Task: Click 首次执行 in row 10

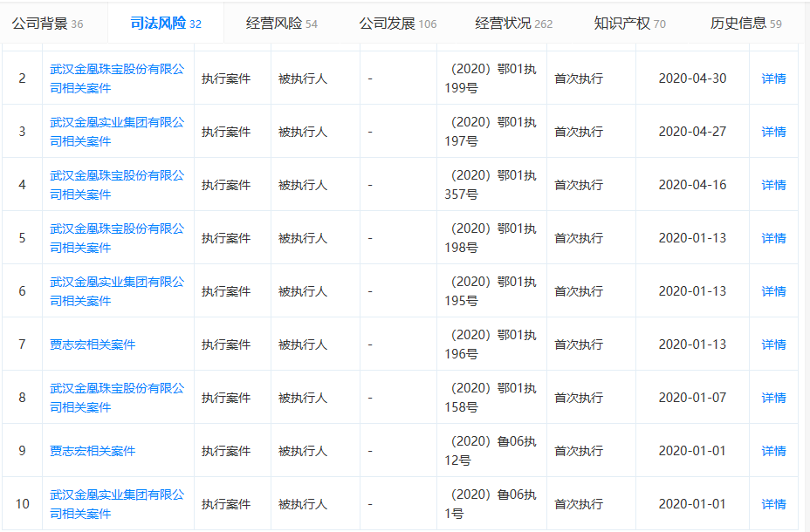Action: click(x=579, y=503)
